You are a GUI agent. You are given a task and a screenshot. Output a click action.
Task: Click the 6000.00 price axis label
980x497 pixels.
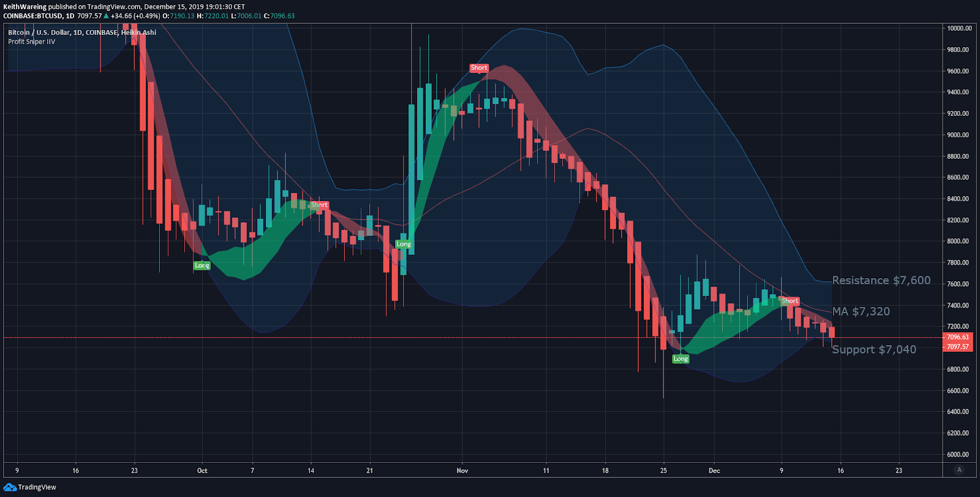(958, 455)
